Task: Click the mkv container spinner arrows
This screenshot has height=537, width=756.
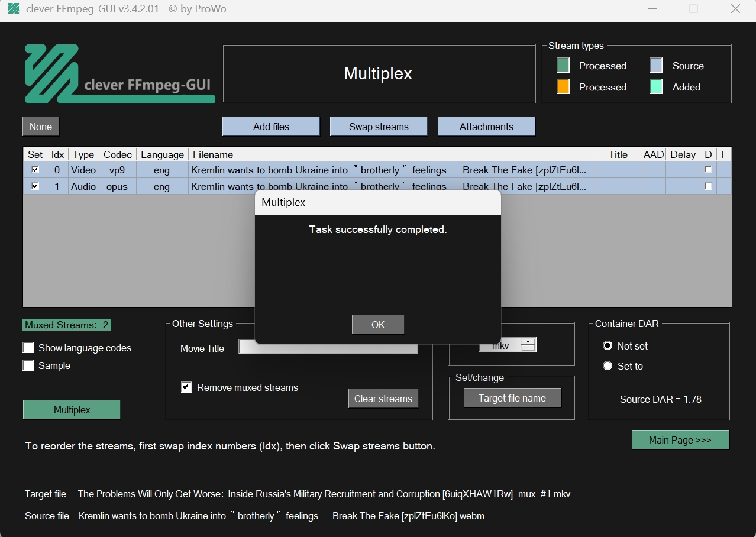Action: click(x=528, y=345)
